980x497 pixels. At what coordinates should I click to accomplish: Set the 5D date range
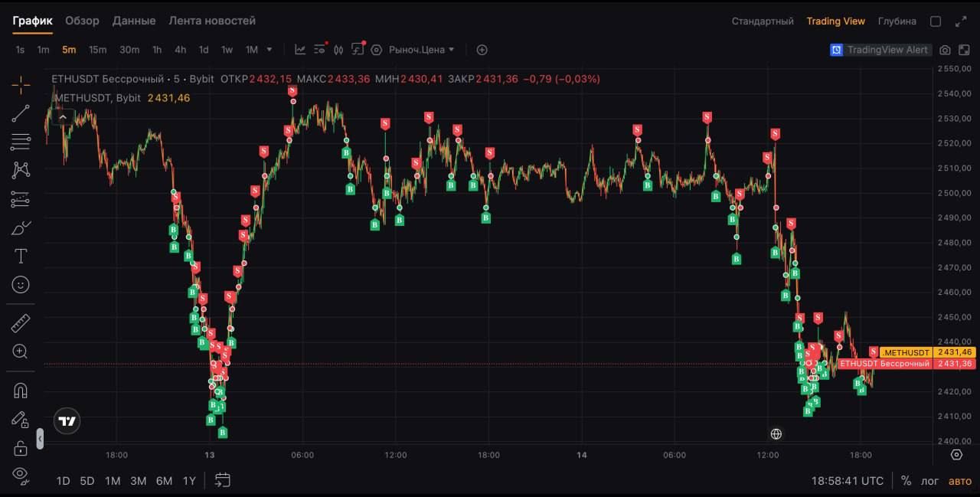(87, 481)
